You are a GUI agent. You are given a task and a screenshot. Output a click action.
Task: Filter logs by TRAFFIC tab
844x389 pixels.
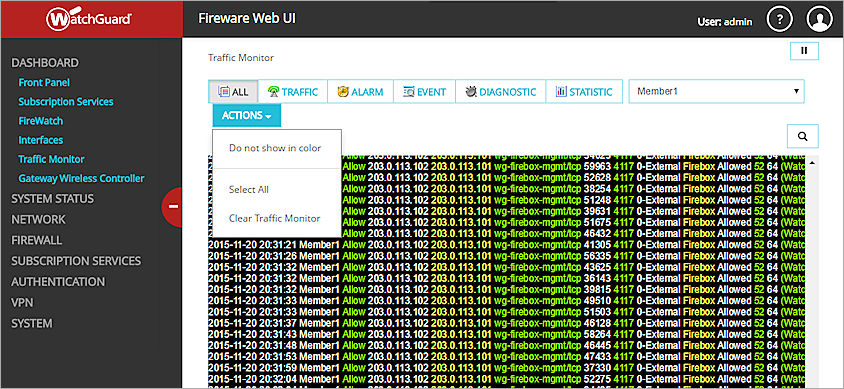[x=293, y=91]
